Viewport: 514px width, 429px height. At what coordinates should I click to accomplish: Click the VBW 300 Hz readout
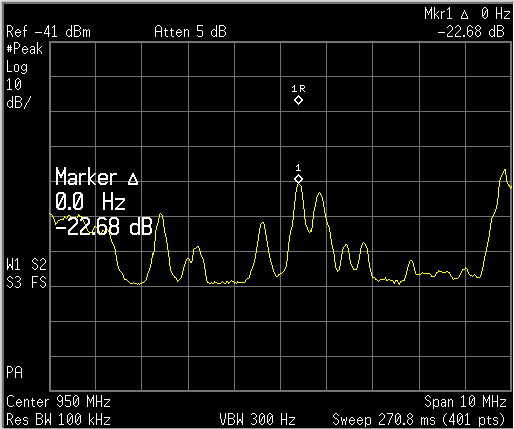click(x=257, y=419)
